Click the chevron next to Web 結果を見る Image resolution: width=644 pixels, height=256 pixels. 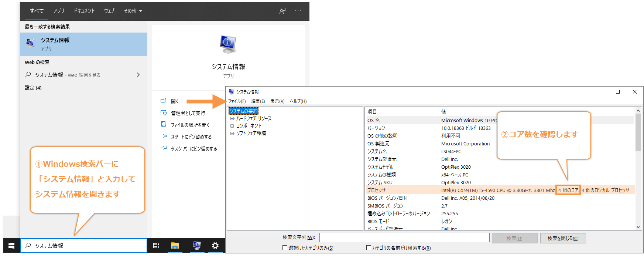pos(138,75)
